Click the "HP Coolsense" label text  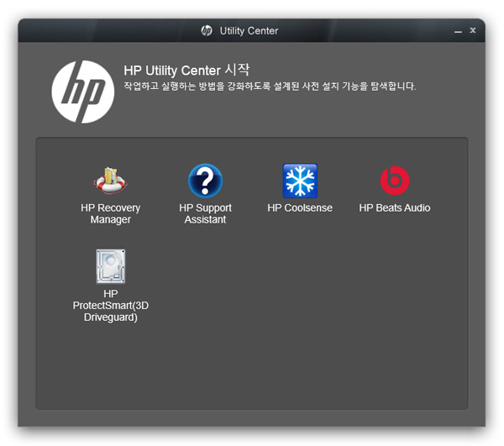click(300, 208)
